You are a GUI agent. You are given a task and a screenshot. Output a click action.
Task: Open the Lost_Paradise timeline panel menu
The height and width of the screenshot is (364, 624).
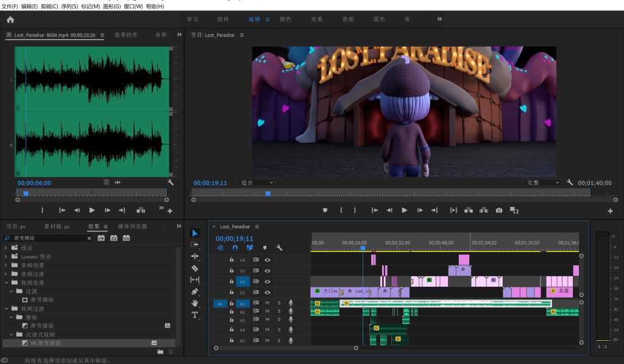coord(257,226)
